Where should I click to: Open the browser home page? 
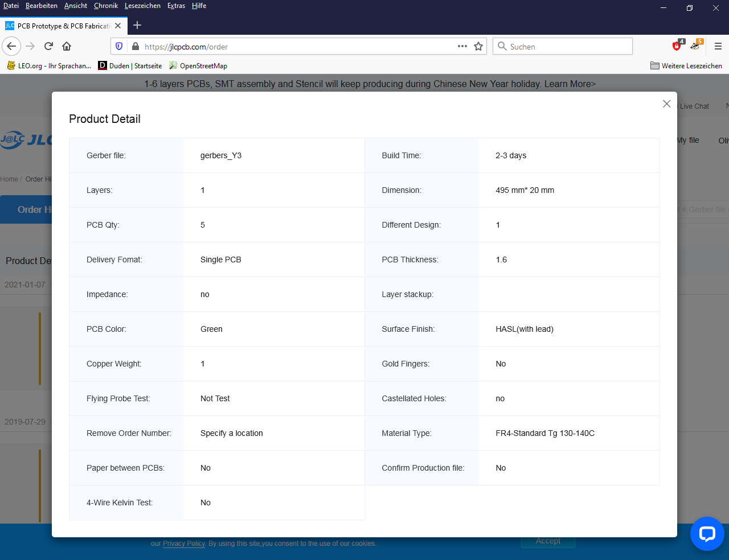67,46
